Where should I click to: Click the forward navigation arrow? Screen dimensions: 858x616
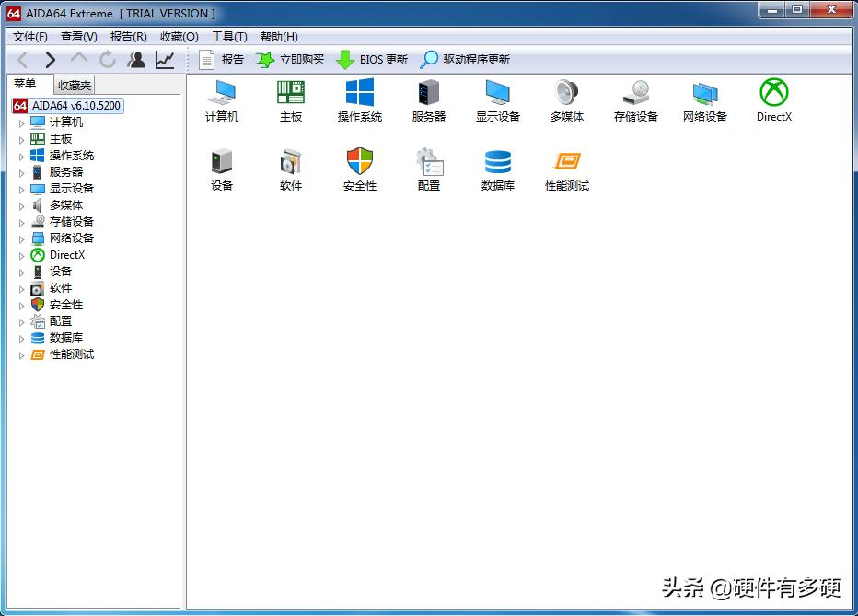(x=51, y=59)
